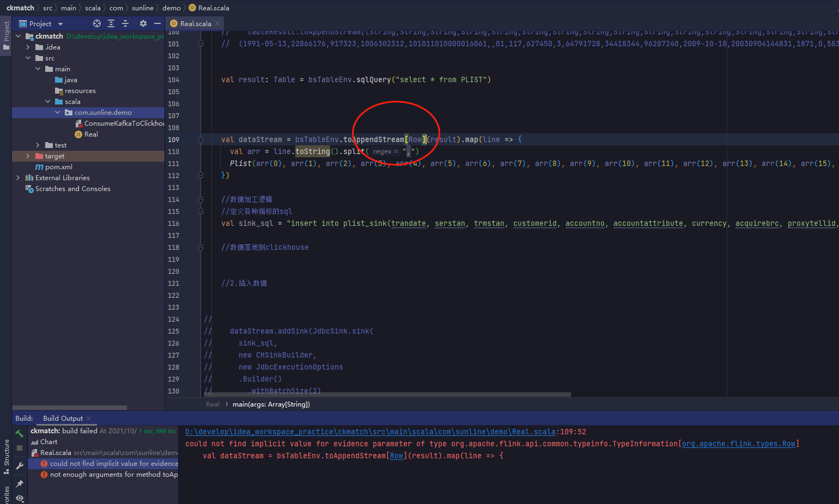Click the pom.xml maven icon
The height and width of the screenshot is (504, 839).
39,167
